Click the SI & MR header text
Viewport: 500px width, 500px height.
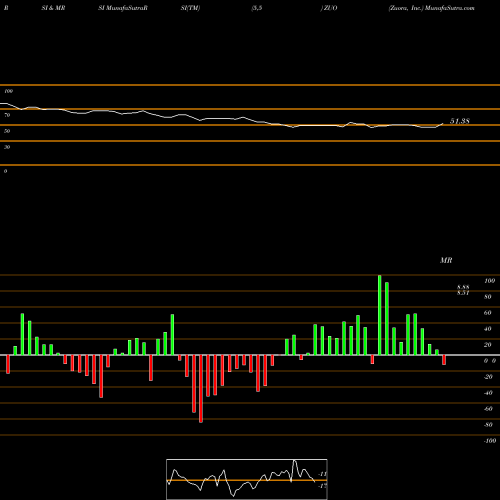click(x=53, y=8)
